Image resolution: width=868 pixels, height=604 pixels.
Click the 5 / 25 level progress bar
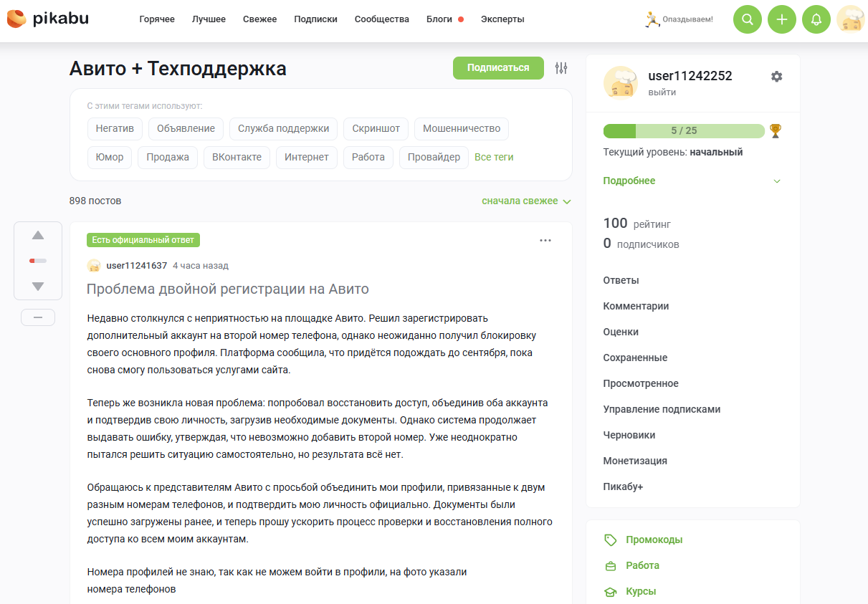pyautogui.click(x=684, y=131)
